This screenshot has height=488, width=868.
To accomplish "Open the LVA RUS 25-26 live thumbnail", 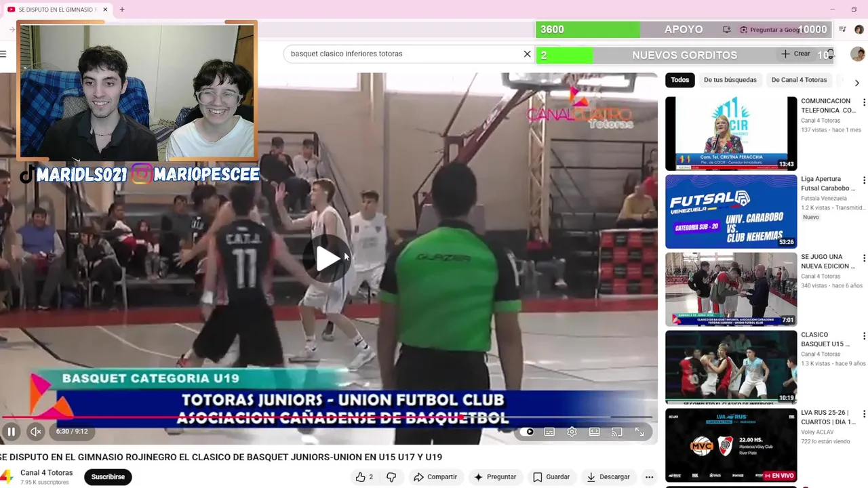I will tap(731, 445).
